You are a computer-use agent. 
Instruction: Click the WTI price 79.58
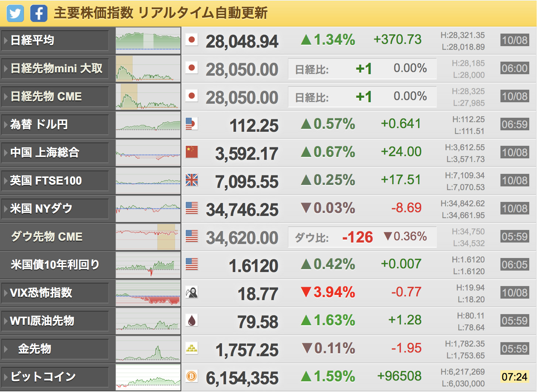[x=258, y=322]
